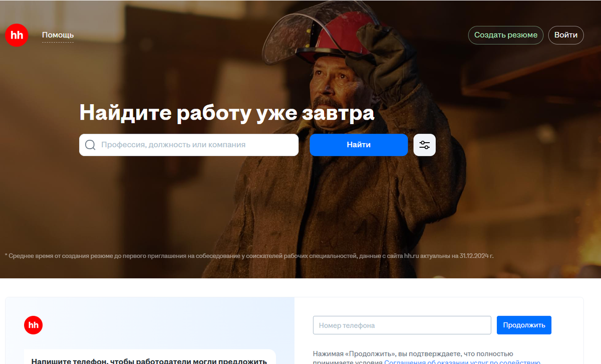This screenshot has height=364, width=601.
Task: Open the Соглашения об оказании услуг link
Action: (462, 361)
